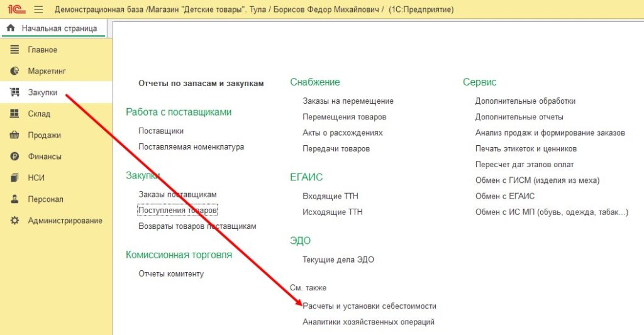Click the Главное section icon
The image size is (644, 335).
[15, 50]
